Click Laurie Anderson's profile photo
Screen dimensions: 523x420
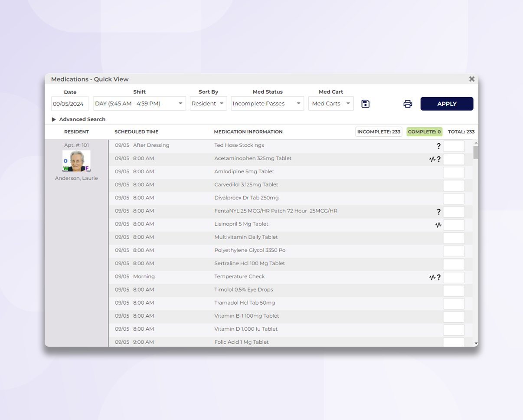point(77,161)
